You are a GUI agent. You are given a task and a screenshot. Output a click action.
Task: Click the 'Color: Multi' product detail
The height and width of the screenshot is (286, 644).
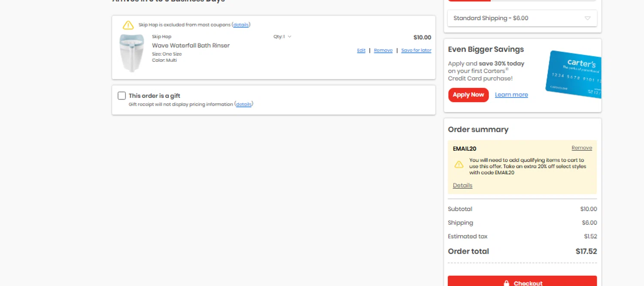(164, 61)
